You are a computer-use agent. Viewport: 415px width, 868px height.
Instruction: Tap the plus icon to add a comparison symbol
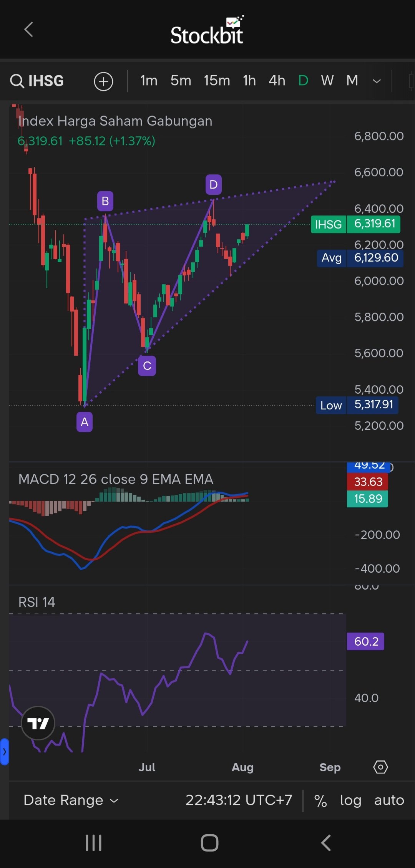pos(103,81)
